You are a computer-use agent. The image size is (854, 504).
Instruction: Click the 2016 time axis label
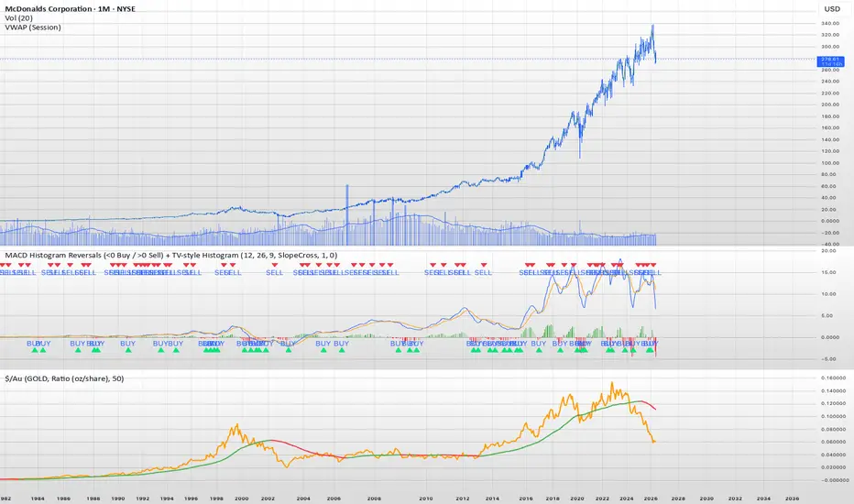[x=526, y=499]
